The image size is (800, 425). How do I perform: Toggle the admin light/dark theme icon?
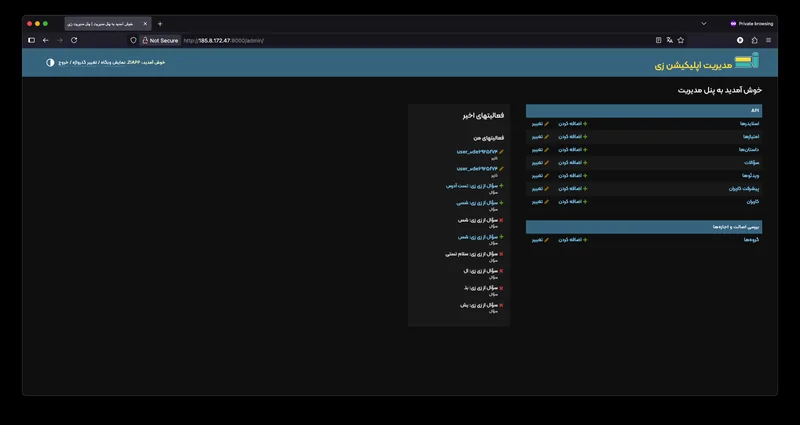tap(50, 62)
